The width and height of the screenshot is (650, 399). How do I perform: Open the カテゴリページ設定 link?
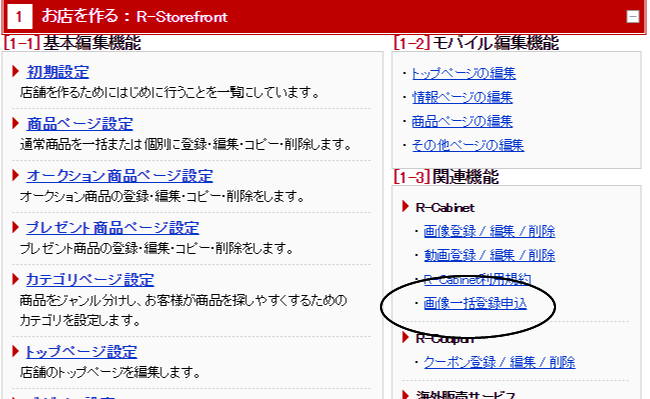point(90,280)
